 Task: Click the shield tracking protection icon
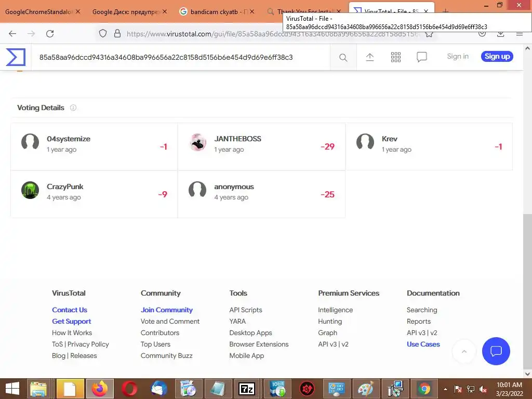tap(103, 33)
